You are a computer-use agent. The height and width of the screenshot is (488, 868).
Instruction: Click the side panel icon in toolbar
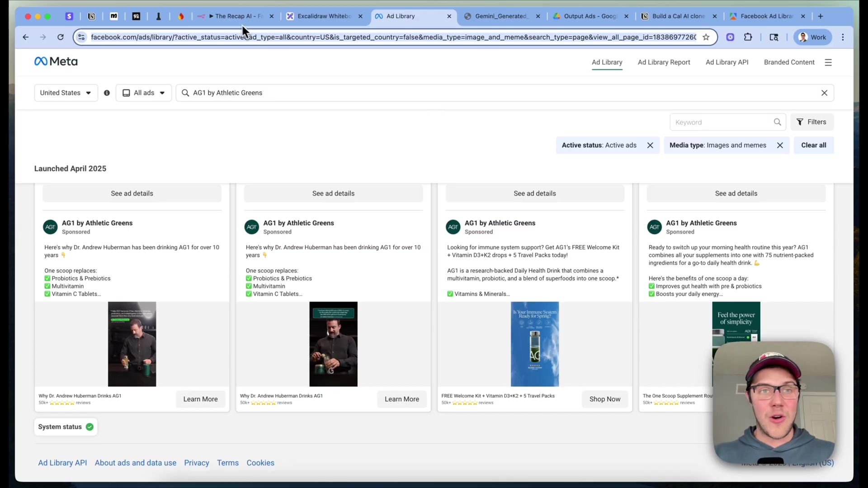[774, 38]
